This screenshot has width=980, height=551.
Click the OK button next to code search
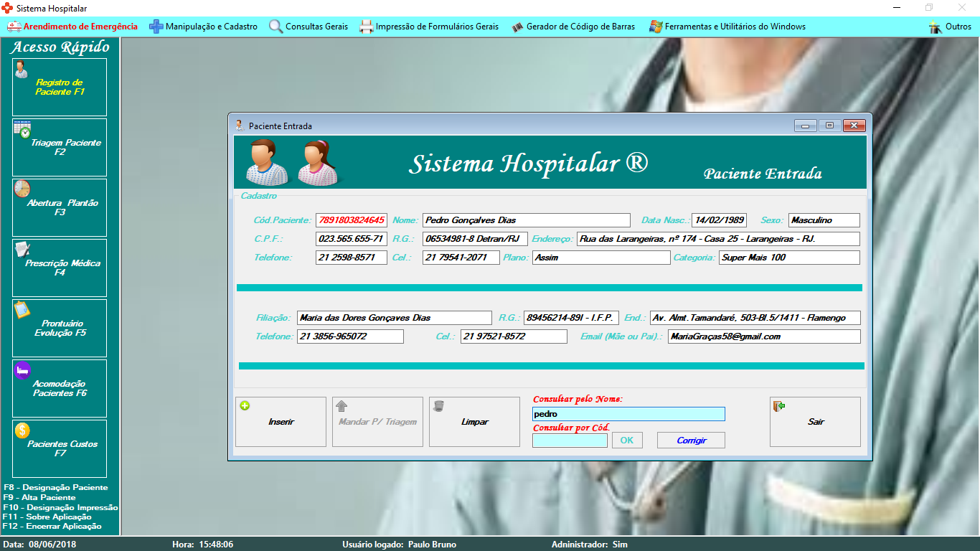pyautogui.click(x=627, y=441)
